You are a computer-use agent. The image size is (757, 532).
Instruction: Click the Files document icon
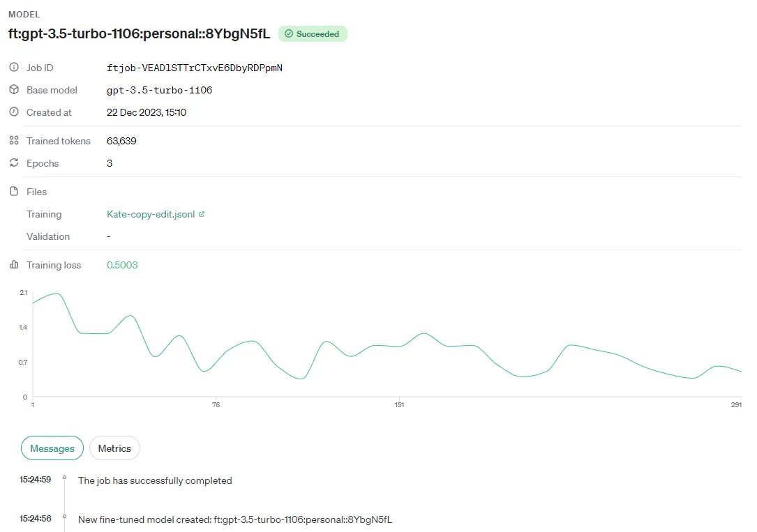click(13, 191)
